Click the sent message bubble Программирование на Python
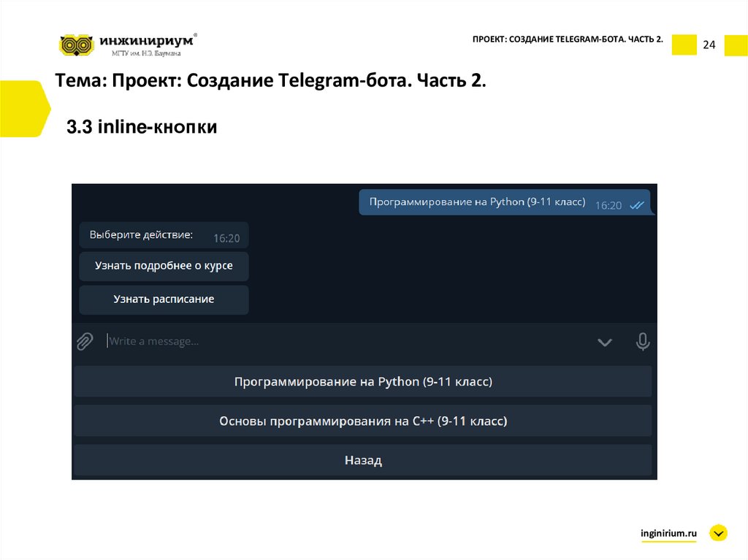 click(x=505, y=202)
